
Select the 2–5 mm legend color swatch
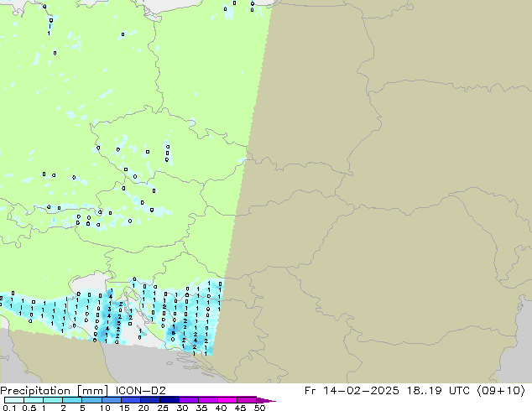point(72,400)
